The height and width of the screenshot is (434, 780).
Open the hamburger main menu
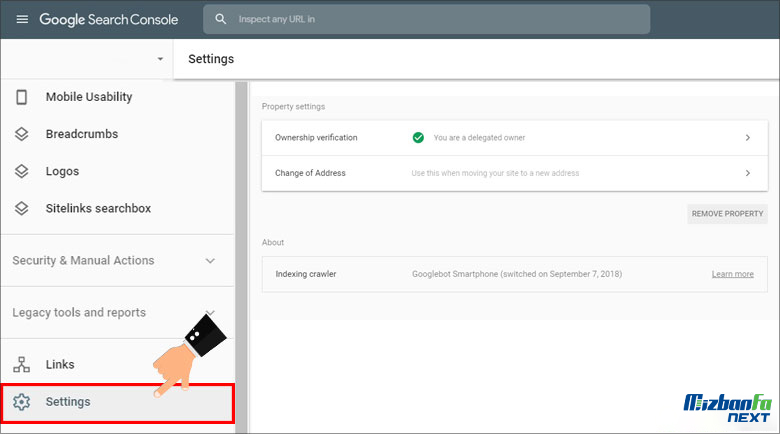click(22, 19)
